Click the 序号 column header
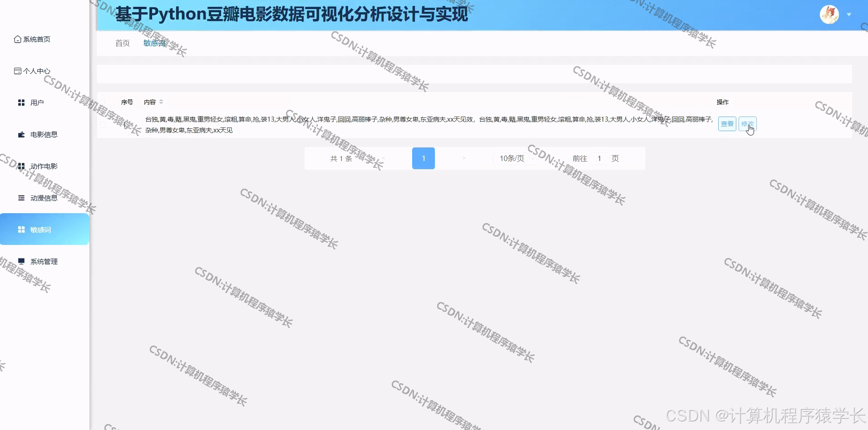The image size is (868, 430). click(x=127, y=102)
